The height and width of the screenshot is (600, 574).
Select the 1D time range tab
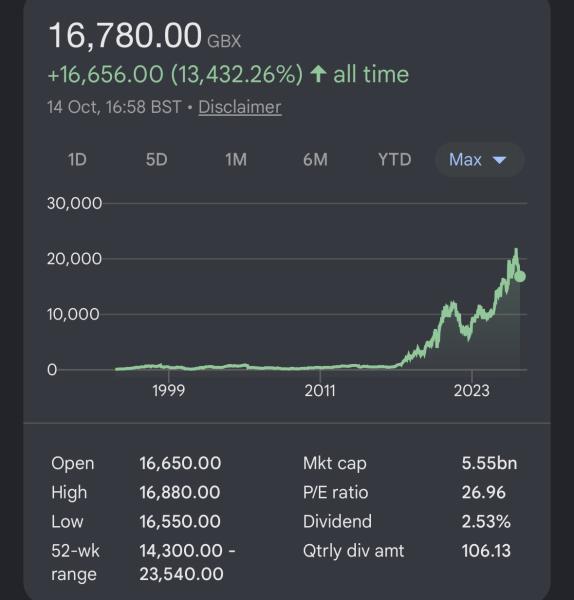(77, 160)
